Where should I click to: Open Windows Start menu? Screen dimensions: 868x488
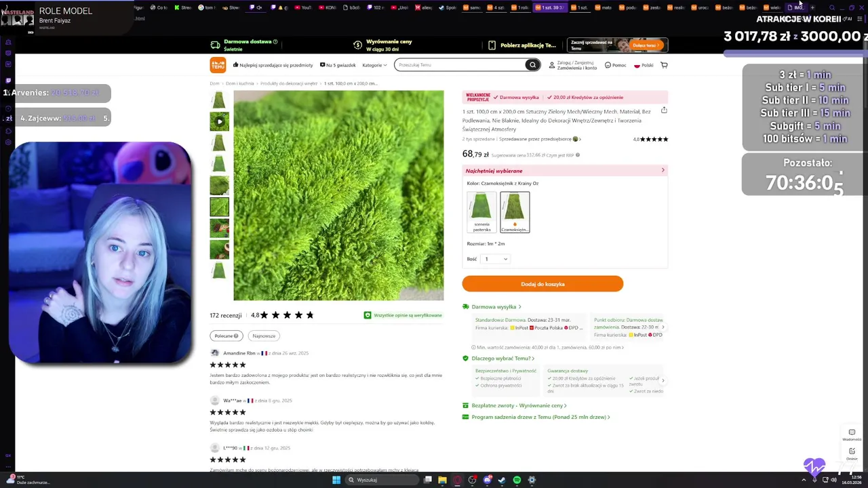[x=336, y=480]
